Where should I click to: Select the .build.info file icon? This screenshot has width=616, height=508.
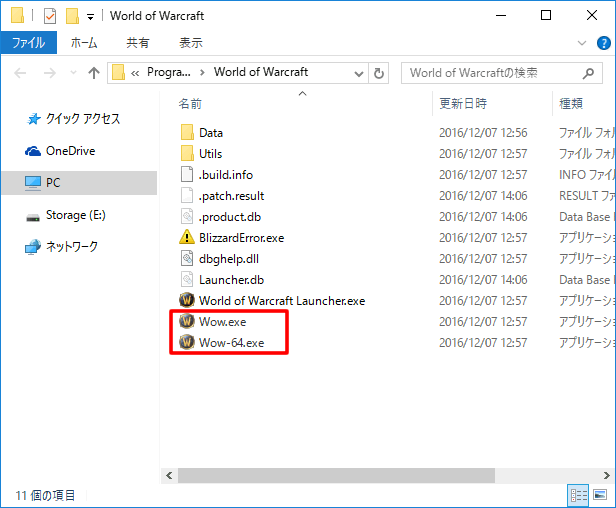pos(187,174)
